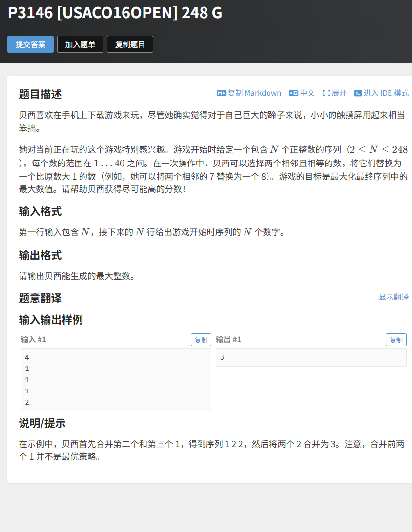Open 进入 IDE 模式 link
The image size is (412, 532).
point(386,93)
